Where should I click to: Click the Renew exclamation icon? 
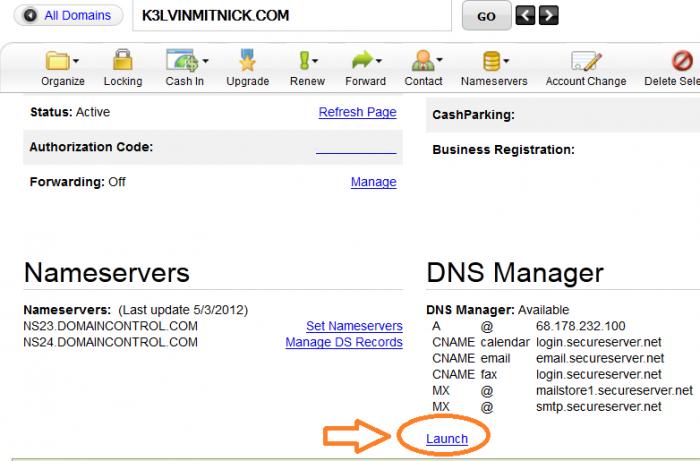point(304,60)
